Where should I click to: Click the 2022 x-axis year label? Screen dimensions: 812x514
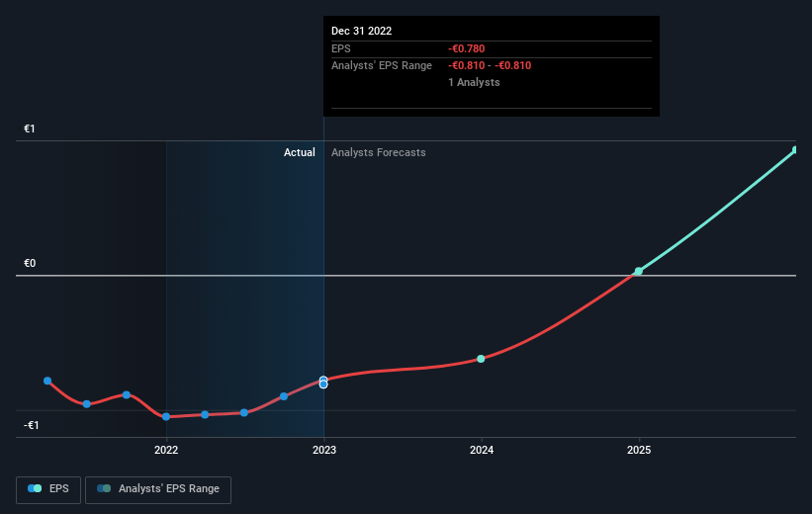click(x=166, y=450)
